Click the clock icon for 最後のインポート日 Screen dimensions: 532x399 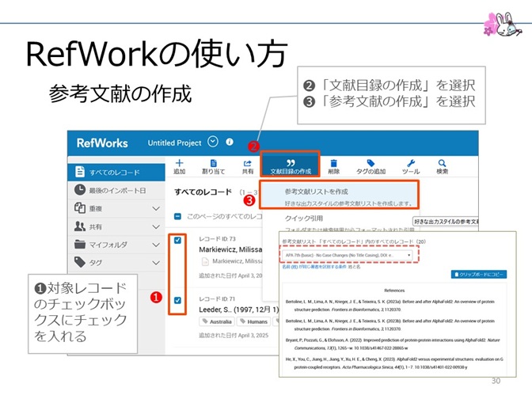coord(80,190)
